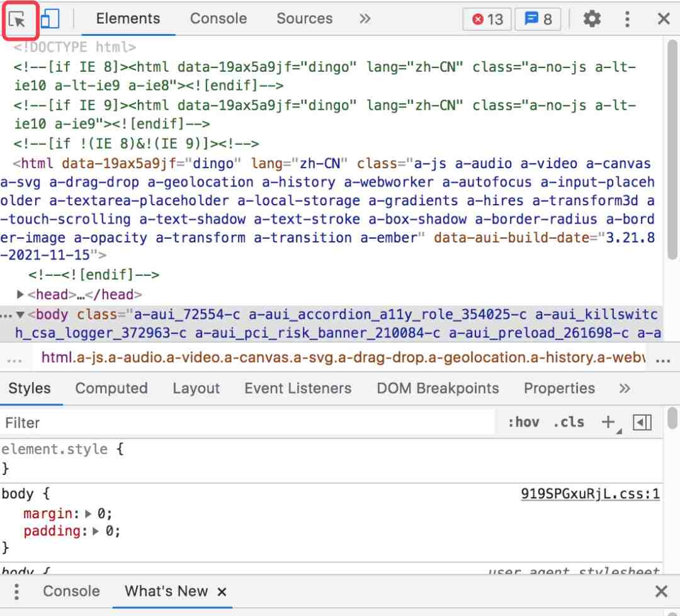The height and width of the screenshot is (616, 680).
Task: Open DevTools settings gear
Action: tap(591, 19)
